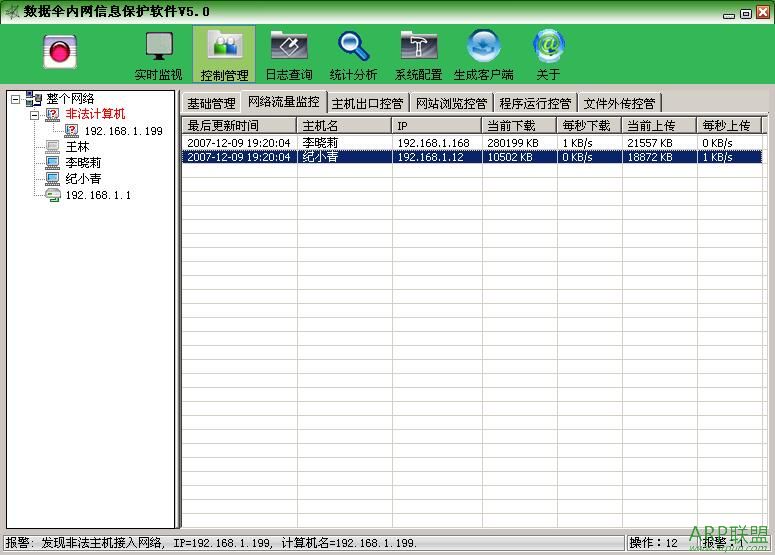Maximize the application window
Screen dimensions: 775x555
point(746,14)
